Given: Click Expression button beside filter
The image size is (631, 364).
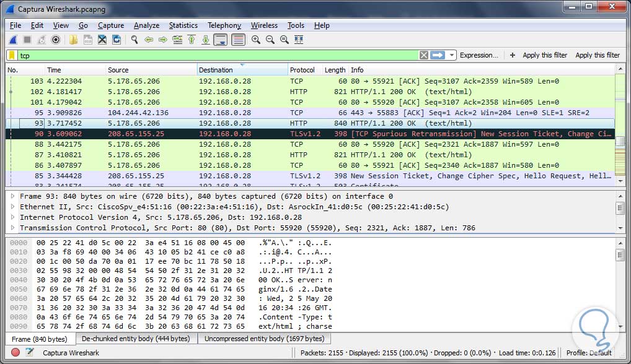Looking at the screenshot, I should (x=479, y=56).
